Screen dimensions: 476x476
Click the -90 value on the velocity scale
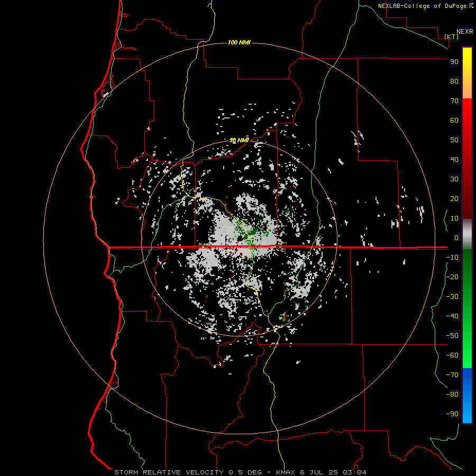pos(452,414)
